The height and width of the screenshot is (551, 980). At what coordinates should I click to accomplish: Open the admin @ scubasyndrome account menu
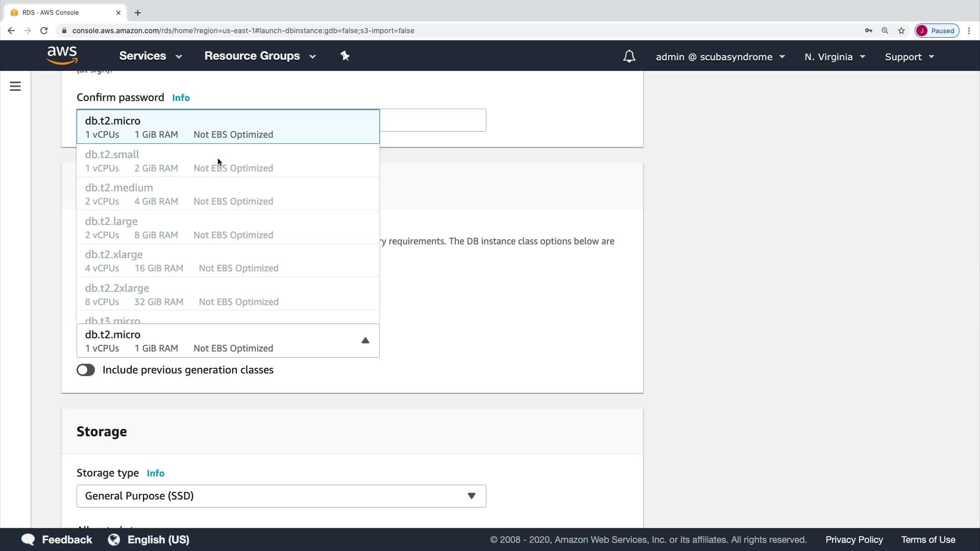click(x=721, y=57)
